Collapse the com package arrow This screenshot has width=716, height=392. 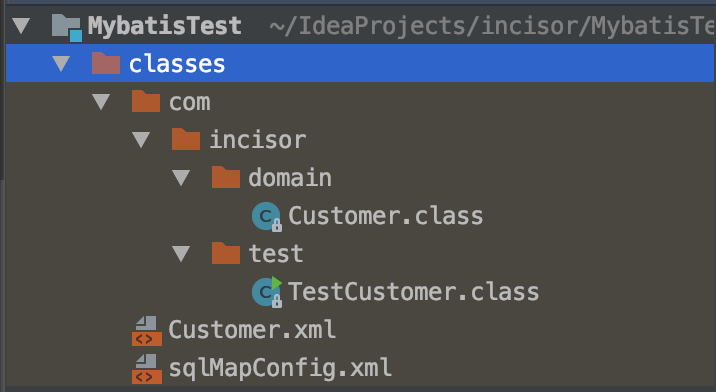(101, 101)
